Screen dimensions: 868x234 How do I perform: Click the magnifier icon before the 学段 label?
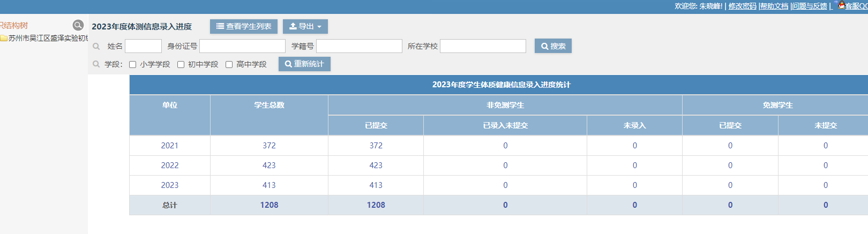[96, 64]
